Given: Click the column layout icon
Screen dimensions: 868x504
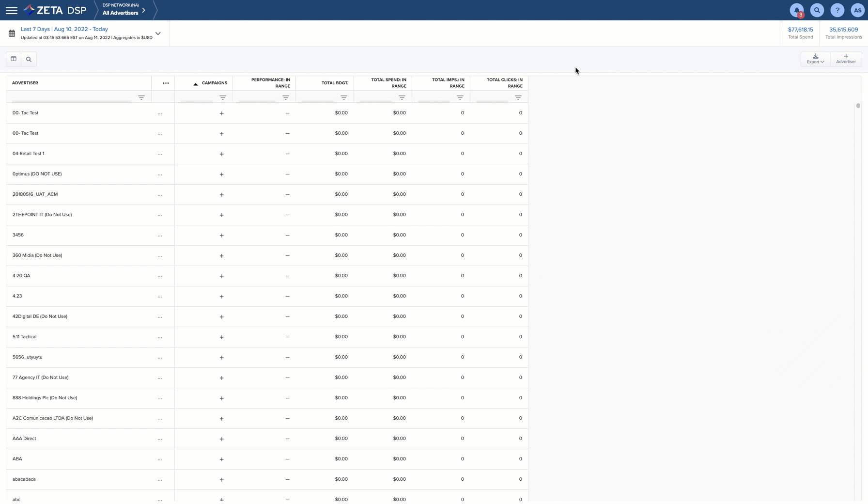Looking at the screenshot, I should pyautogui.click(x=14, y=59).
